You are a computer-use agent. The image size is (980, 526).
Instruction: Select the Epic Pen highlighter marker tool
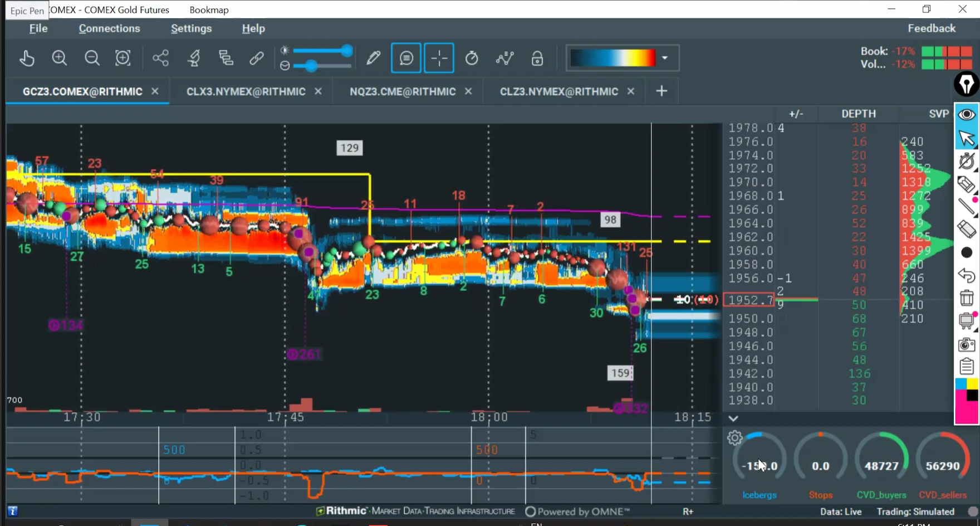coord(967,184)
